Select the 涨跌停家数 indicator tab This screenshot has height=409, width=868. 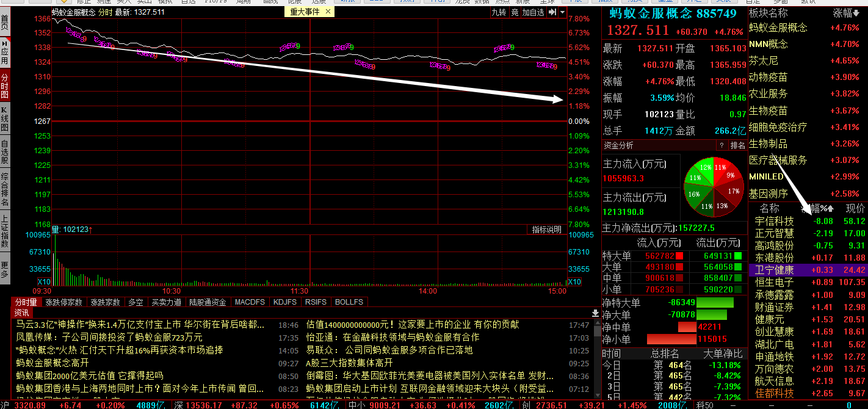[63, 302]
